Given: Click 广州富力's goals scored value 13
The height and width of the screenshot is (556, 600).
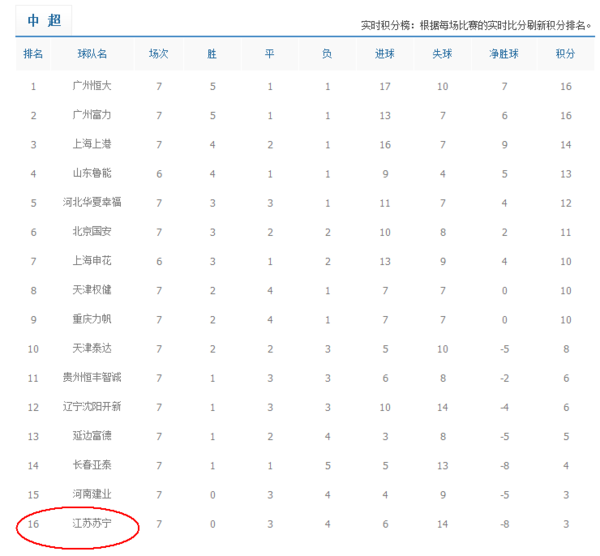Looking at the screenshot, I should (x=385, y=116).
